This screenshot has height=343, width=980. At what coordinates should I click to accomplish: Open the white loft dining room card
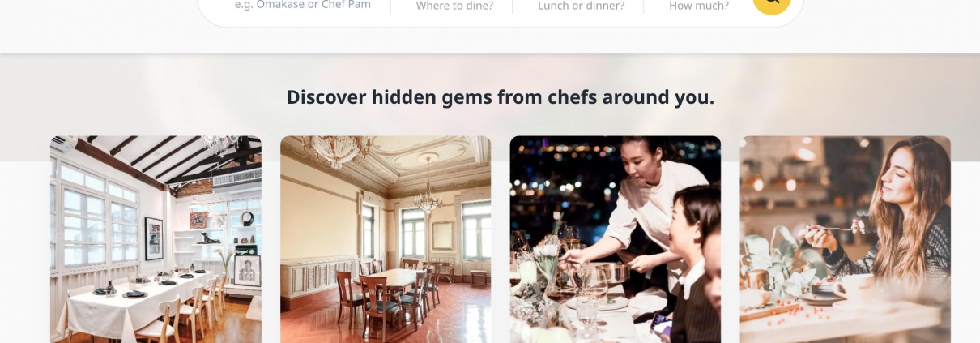coord(156,239)
